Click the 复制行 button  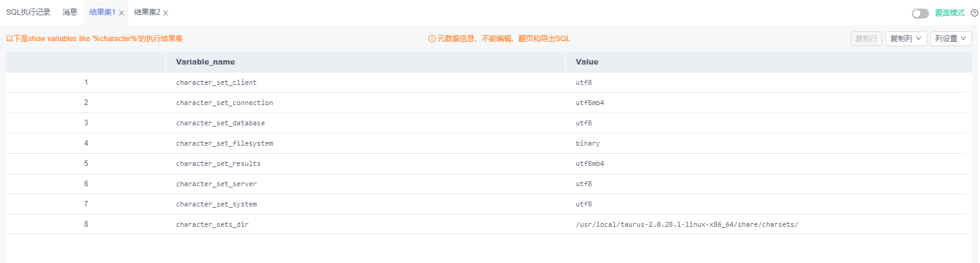(x=866, y=39)
